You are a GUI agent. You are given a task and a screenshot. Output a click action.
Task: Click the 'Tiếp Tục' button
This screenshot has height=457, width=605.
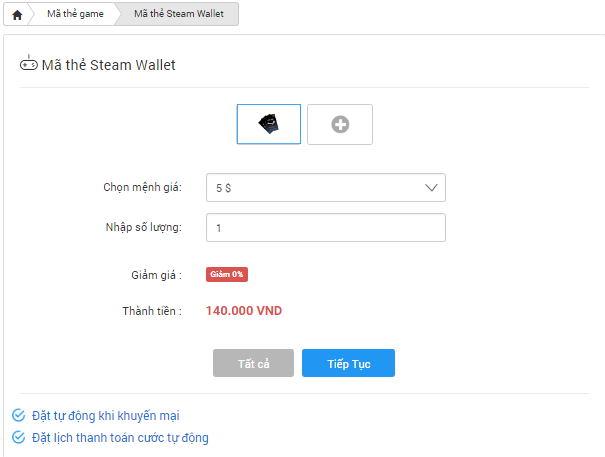point(348,363)
